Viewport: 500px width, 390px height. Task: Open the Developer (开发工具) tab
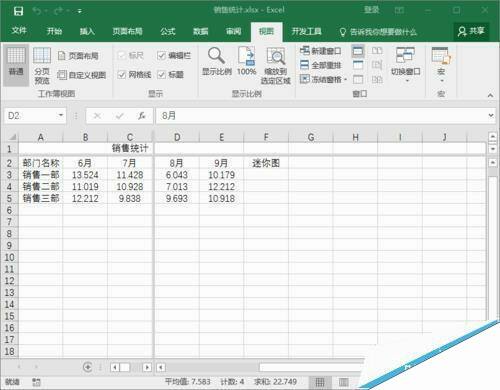click(x=307, y=31)
